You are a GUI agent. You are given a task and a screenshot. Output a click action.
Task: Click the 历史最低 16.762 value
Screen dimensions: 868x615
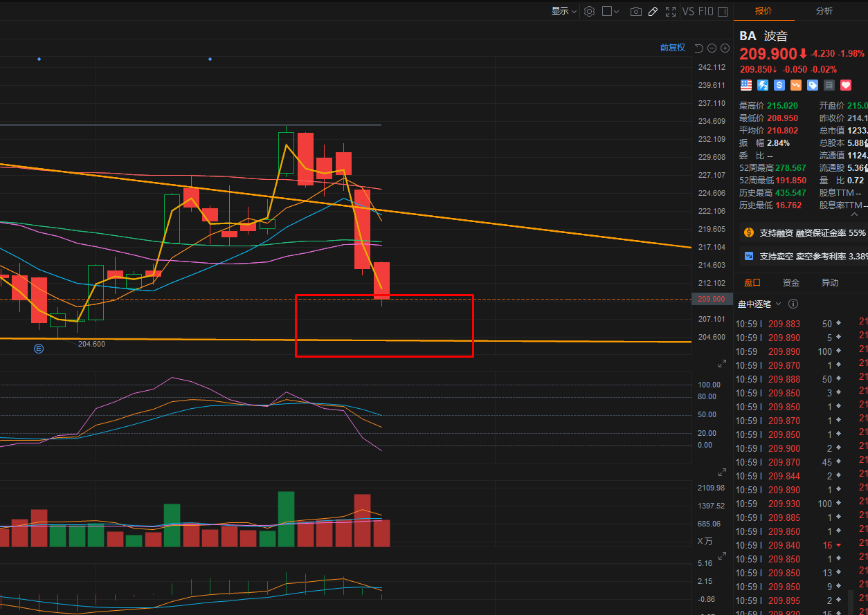tap(788, 205)
